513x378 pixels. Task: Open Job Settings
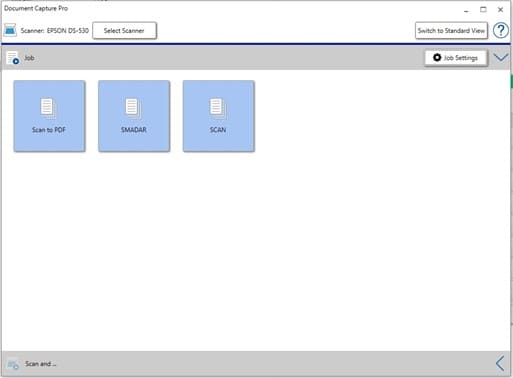(456, 58)
